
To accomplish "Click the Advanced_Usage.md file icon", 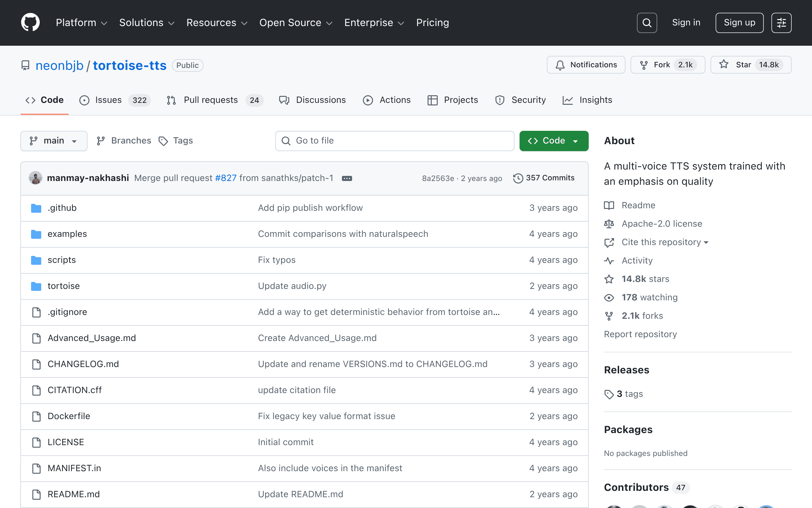I will point(36,338).
